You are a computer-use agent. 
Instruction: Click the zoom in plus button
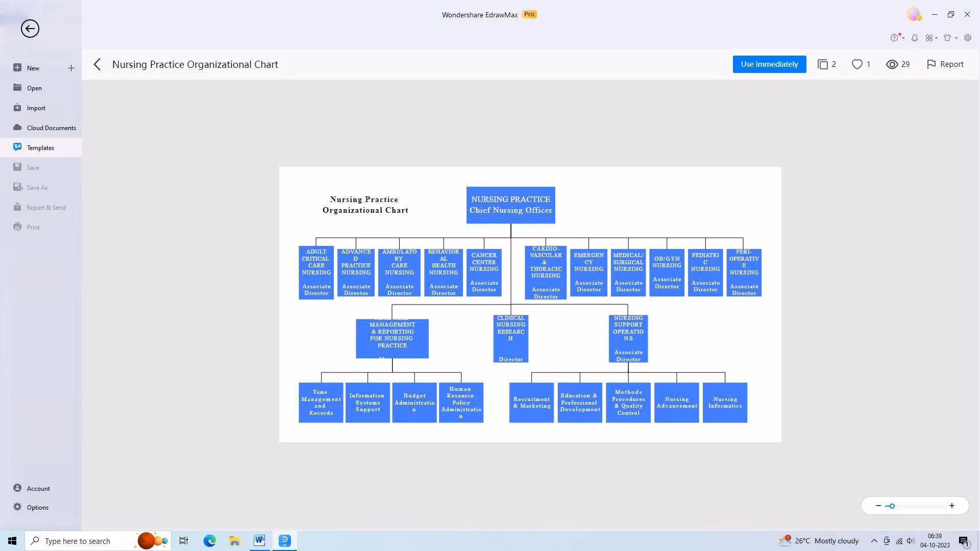tap(952, 506)
